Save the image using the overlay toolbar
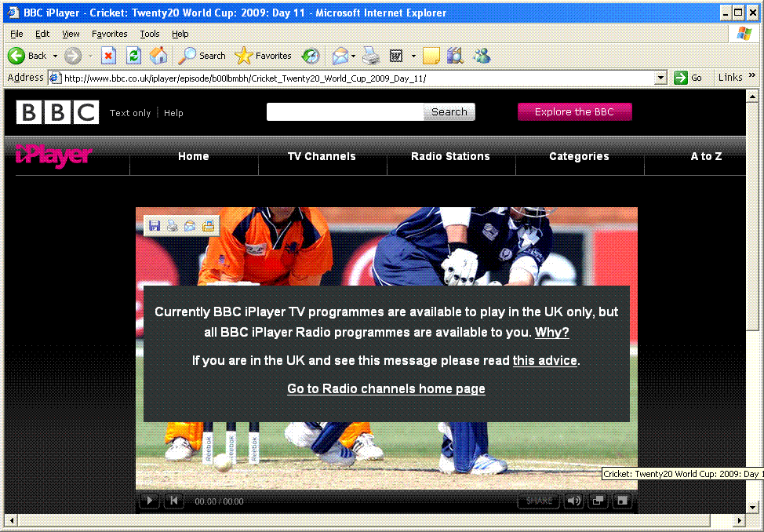 click(x=154, y=225)
